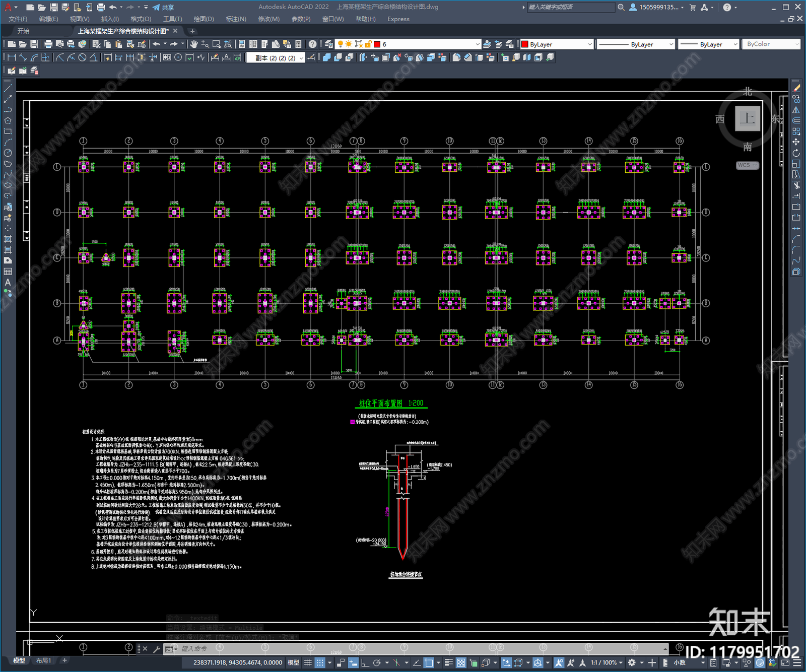Click the Linear dimension tool icon
Viewport: 806px width, 672px height.
pos(12,57)
